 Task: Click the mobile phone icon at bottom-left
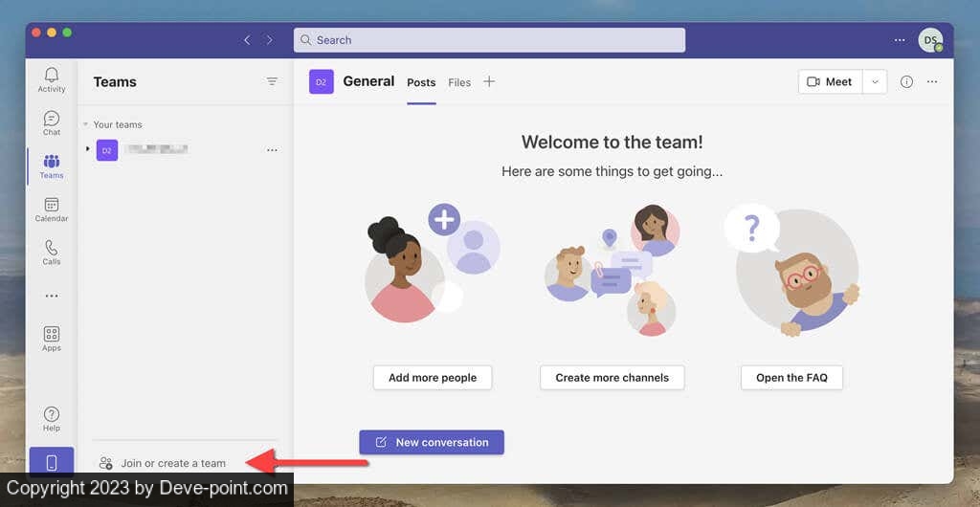pos(52,463)
